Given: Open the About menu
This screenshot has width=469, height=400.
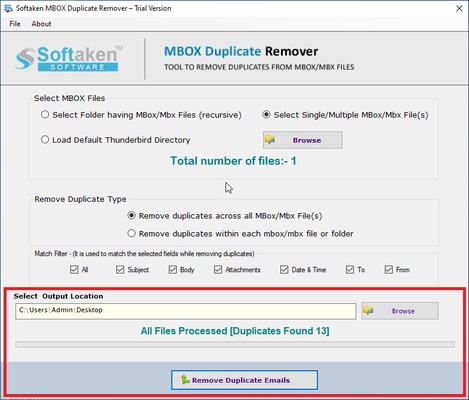Looking at the screenshot, I should click(41, 24).
